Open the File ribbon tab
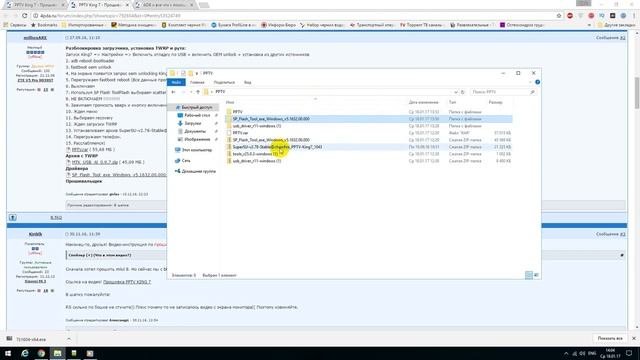Viewport: 640px width, 360px height. click(x=176, y=82)
